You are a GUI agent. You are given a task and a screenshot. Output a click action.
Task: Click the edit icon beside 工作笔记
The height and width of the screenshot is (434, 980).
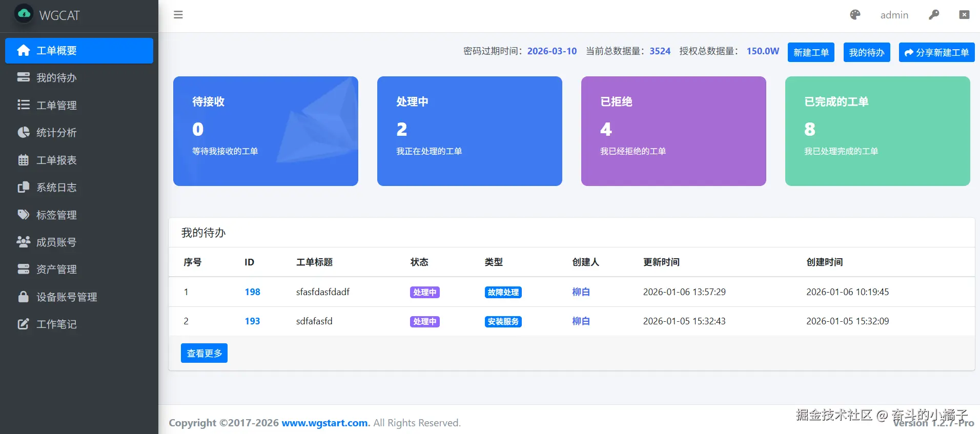tap(24, 324)
